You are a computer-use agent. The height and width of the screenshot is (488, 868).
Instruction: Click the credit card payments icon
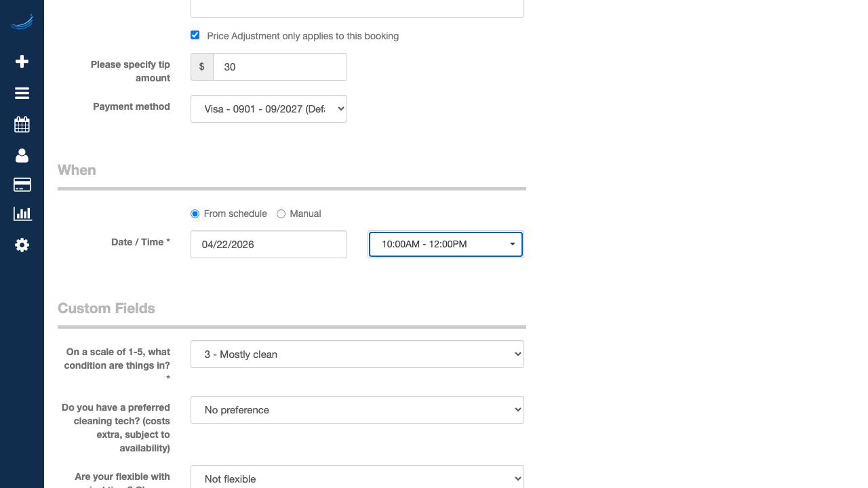tap(22, 185)
